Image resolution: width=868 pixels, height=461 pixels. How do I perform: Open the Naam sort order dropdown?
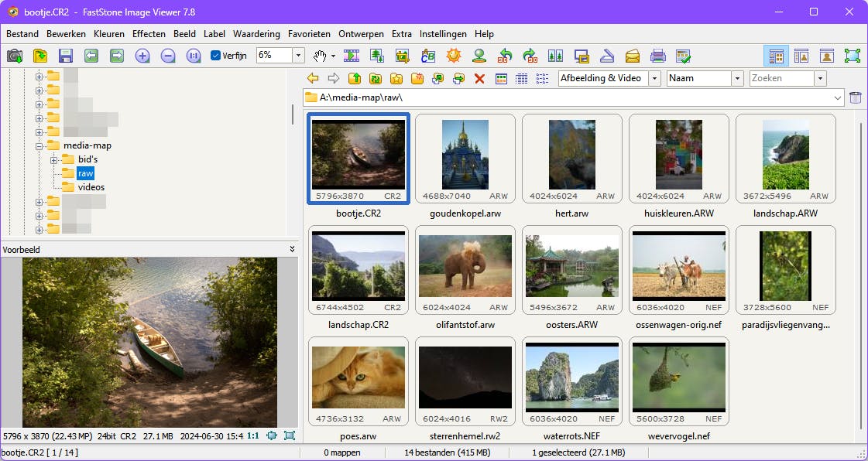tap(738, 78)
